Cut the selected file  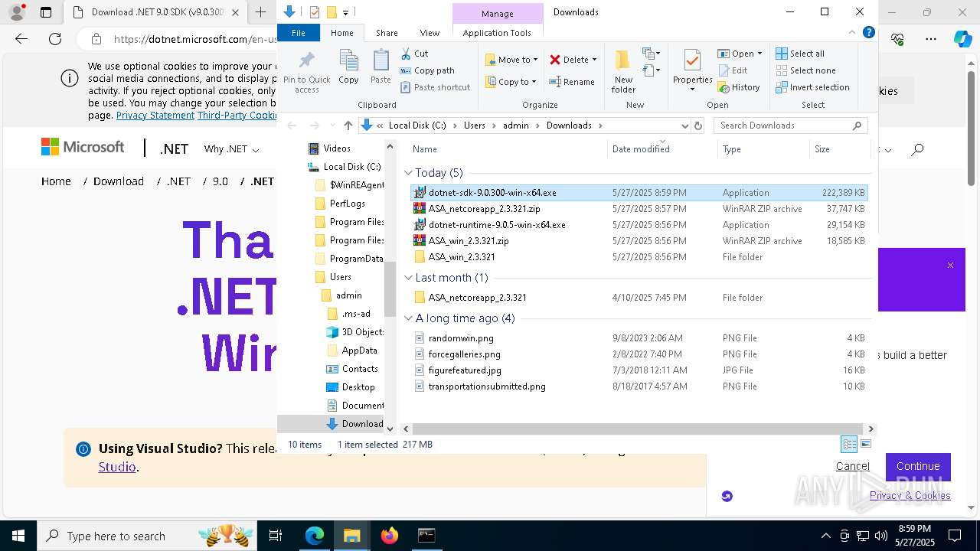(x=415, y=54)
